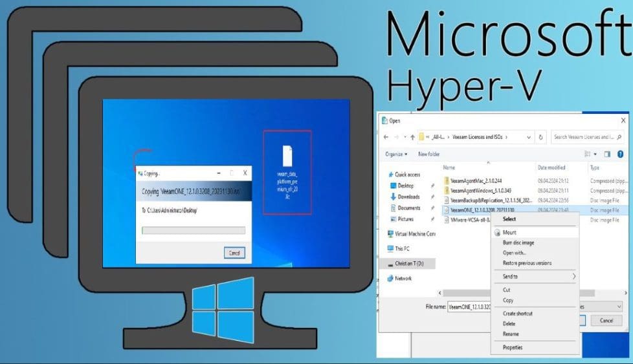633x364 pixels.
Task: Click the New folder button
Action: [x=428, y=154]
